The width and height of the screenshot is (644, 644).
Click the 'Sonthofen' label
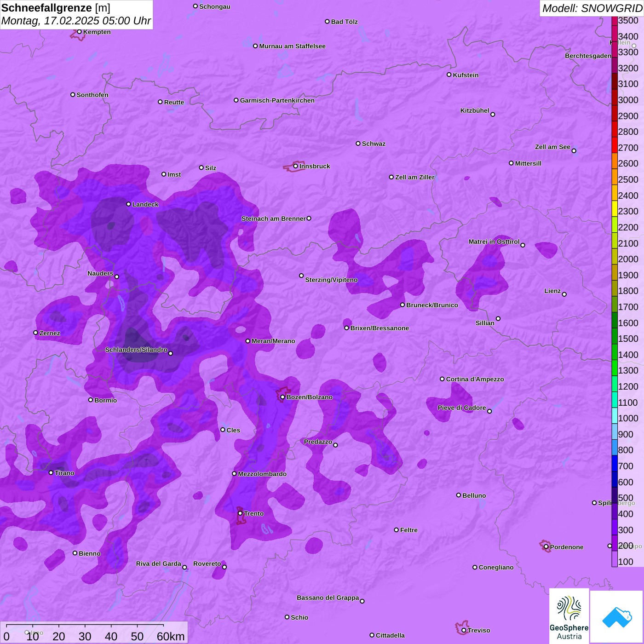pos(92,95)
